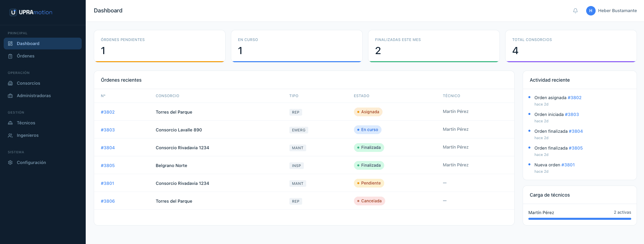
Task: Click the TIPO column header
Action: (x=294, y=96)
